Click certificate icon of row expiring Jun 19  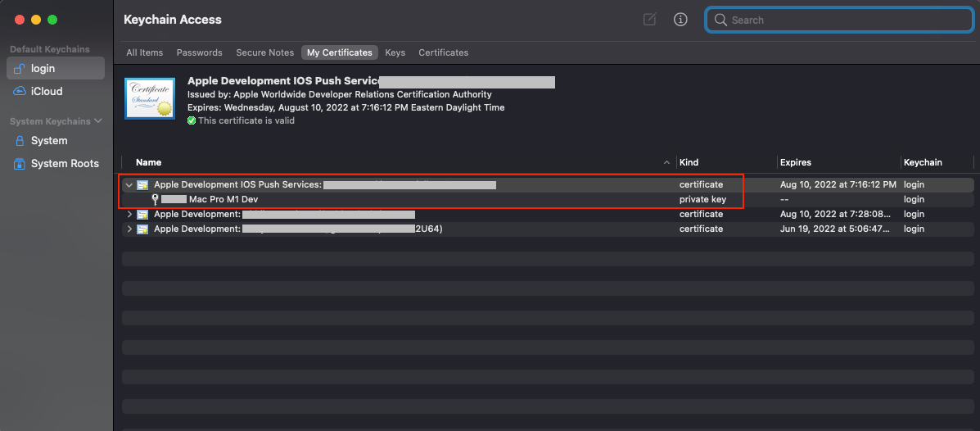tap(142, 229)
